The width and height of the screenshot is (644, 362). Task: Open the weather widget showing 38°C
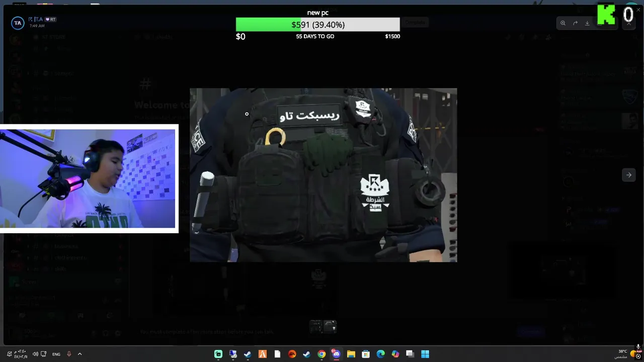point(625,354)
